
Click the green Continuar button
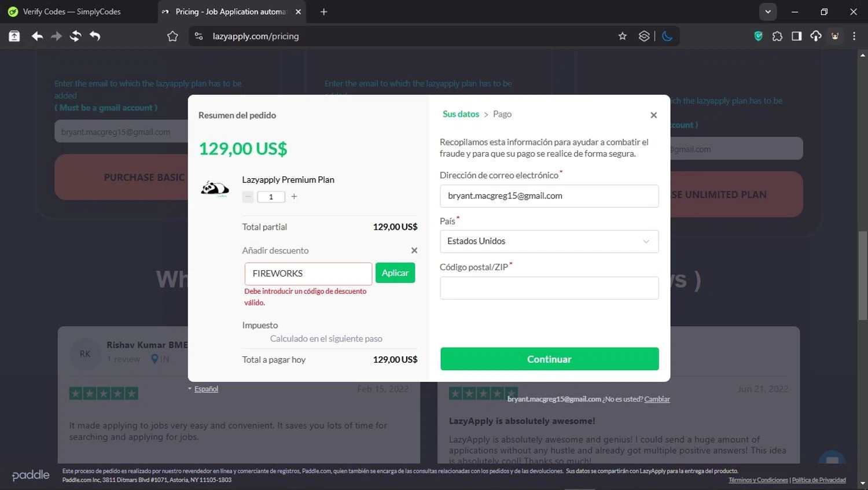click(550, 359)
